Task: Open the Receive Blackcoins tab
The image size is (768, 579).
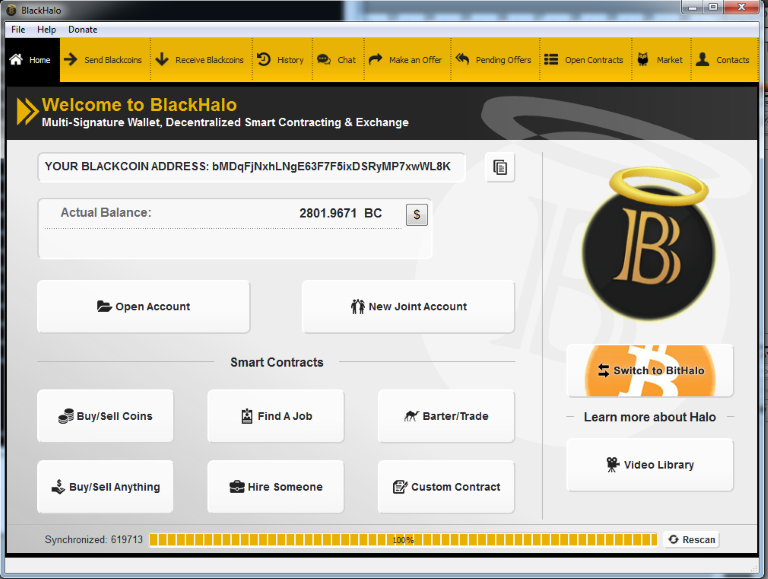Action: pyautogui.click(x=201, y=60)
